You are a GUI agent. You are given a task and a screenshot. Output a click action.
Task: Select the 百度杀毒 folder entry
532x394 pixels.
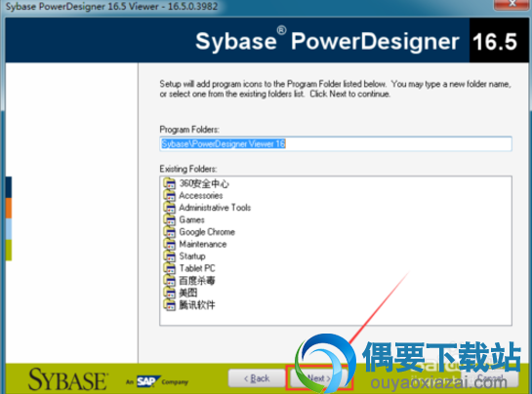(197, 281)
